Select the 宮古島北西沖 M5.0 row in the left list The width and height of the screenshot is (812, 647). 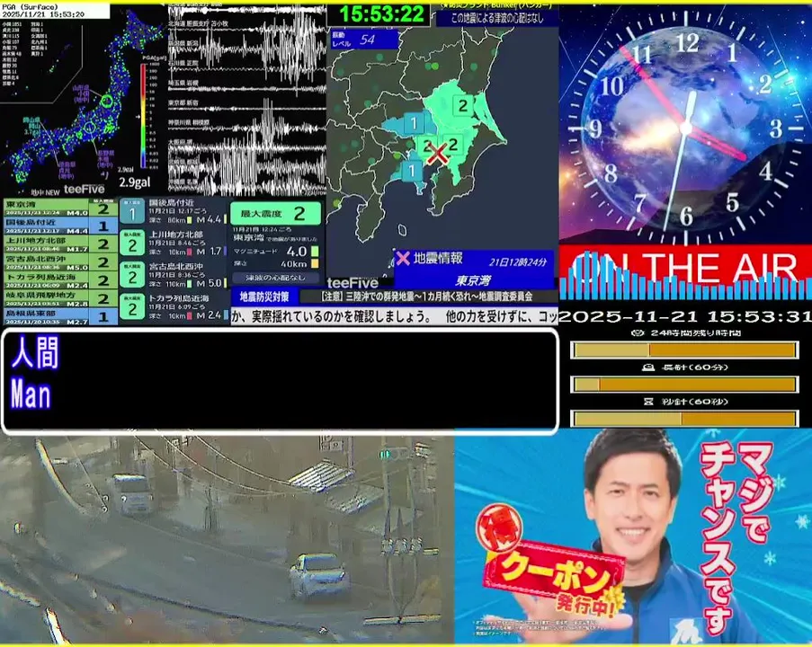coord(60,261)
